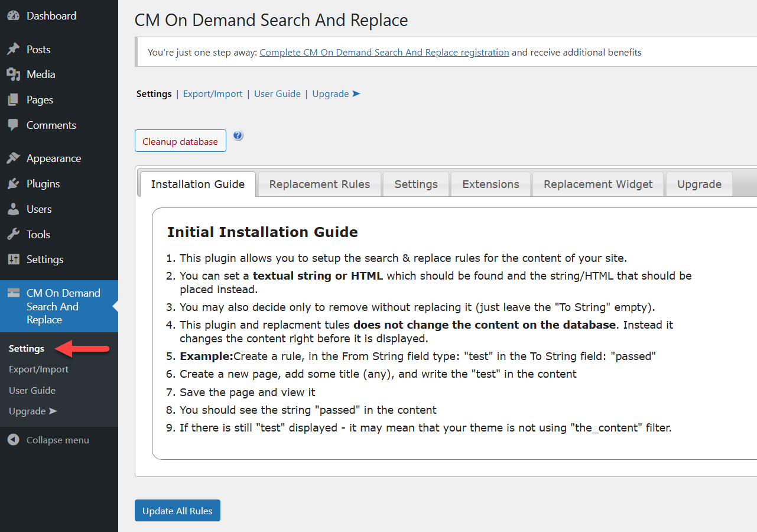The height and width of the screenshot is (532, 757).
Task: Follow the Complete CM On Demand registration link
Action: pyautogui.click(x=384, y=52)
